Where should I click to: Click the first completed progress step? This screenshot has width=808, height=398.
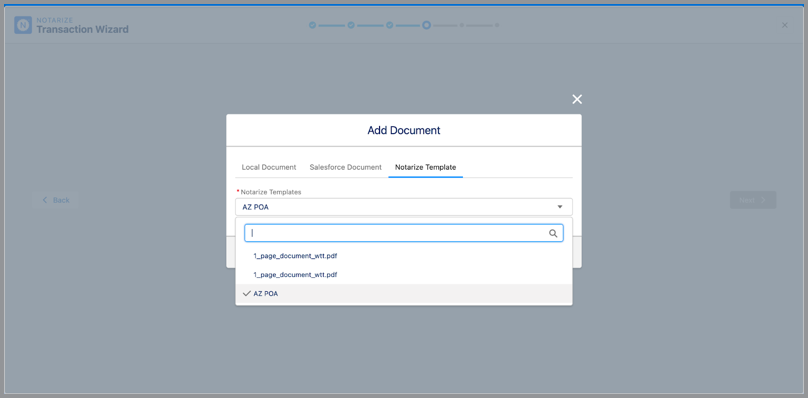click(312, 25)
